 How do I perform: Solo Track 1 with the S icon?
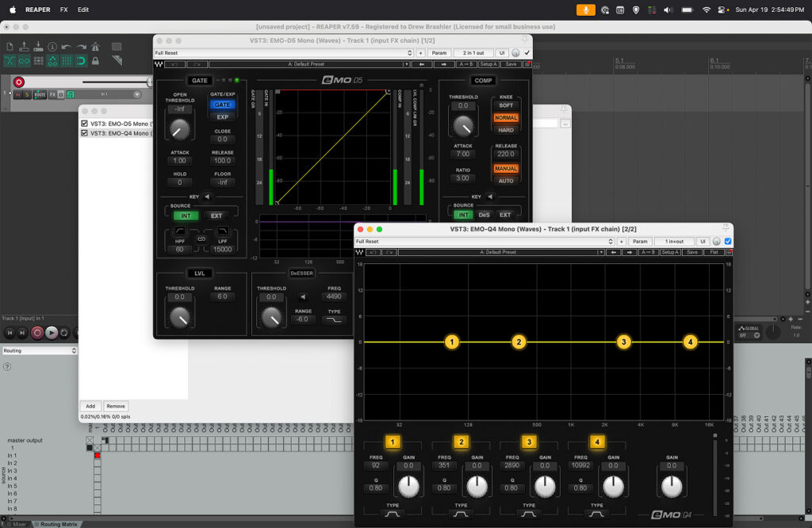[x=27, y=95]
